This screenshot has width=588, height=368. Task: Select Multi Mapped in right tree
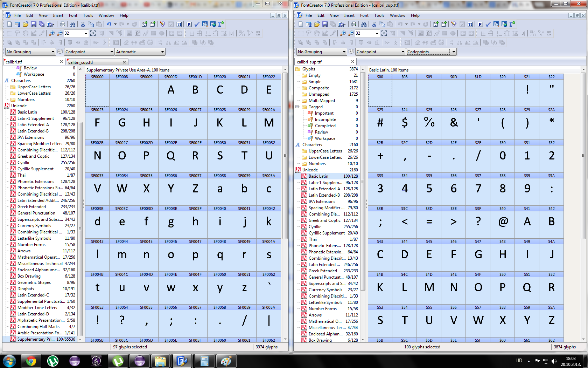(x=322, y=101)
